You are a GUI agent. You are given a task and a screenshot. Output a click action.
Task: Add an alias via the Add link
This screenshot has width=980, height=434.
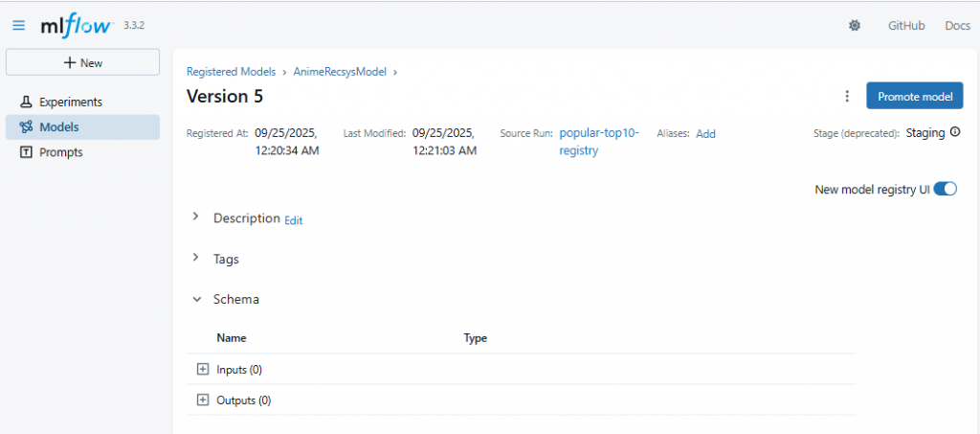point(705,134)
